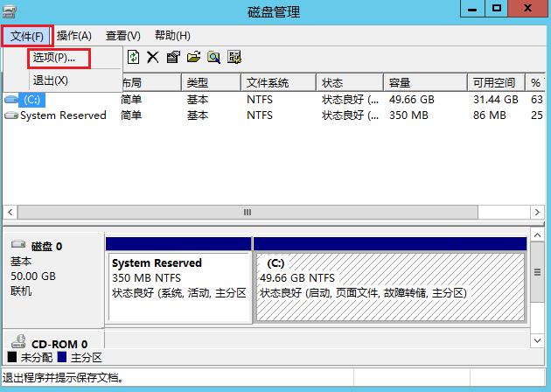Click the Open folder toolbar icon
This screenshot has height=392, width=551.
(x=193, y=57)
